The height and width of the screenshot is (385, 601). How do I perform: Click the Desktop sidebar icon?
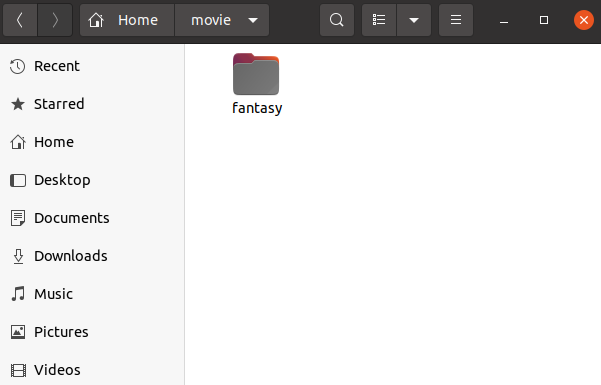(x=18, y=180)
